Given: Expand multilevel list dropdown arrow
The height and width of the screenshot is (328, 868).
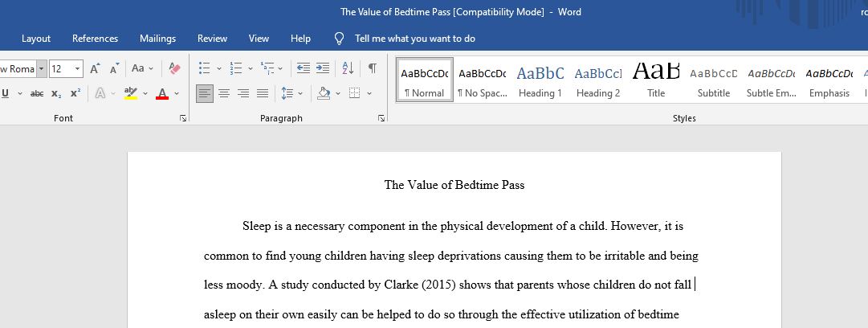Looking at the screenshot, I should pos(280,68).
